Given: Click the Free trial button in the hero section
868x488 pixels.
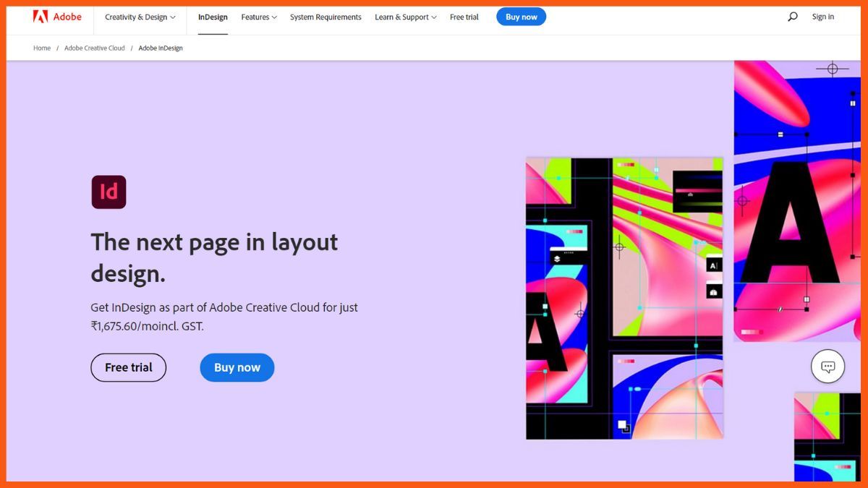Looking at the screenshot, I should pos(128,367).
